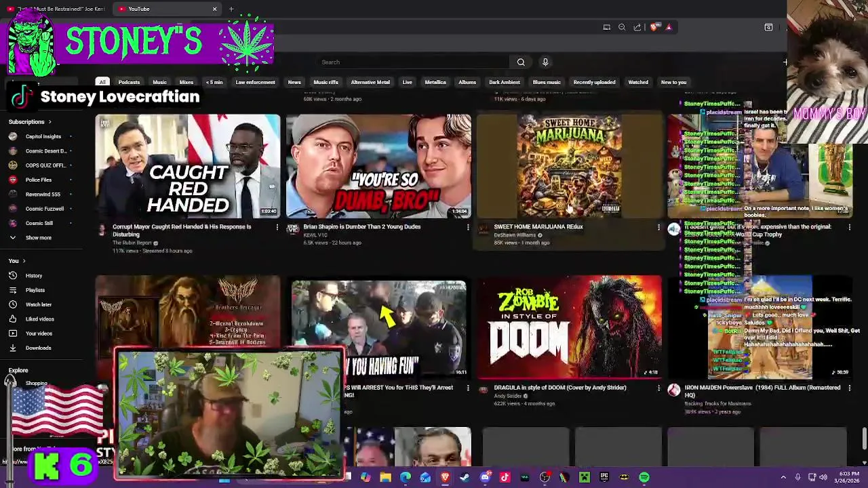The width and height of the screenshot is (868, 488).
Task: Open Discord from the taskbar
Action: click(485, 478)
